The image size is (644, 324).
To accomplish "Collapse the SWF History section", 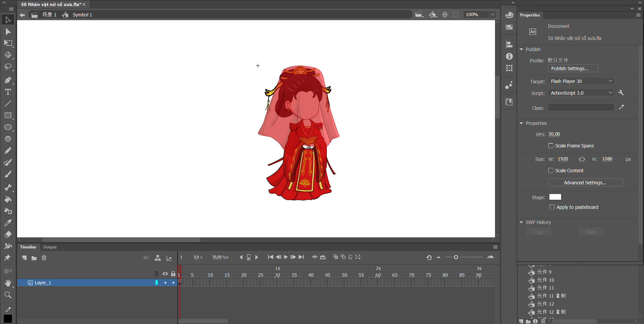I will point(522,222).
